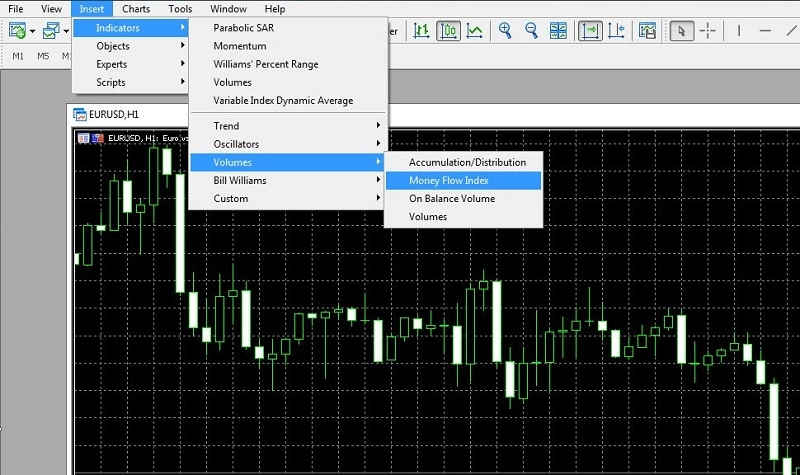The width and height of the screenshot is (800, 475).
Task: Click the Insert menu
Action: tap(91, 9)
